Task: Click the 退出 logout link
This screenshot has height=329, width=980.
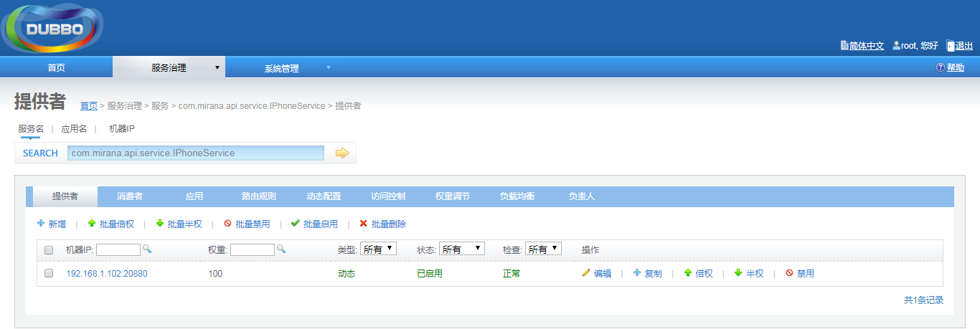Action: coord(964,45)
